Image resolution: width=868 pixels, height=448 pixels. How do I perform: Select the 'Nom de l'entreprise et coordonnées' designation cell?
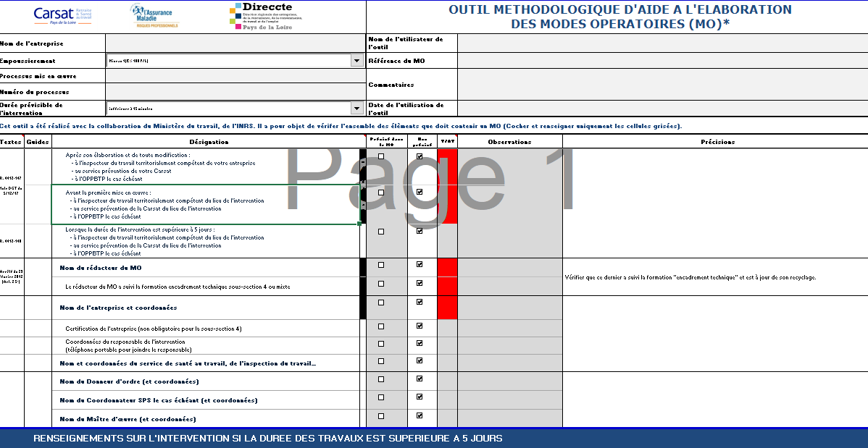tap(206, 308)
